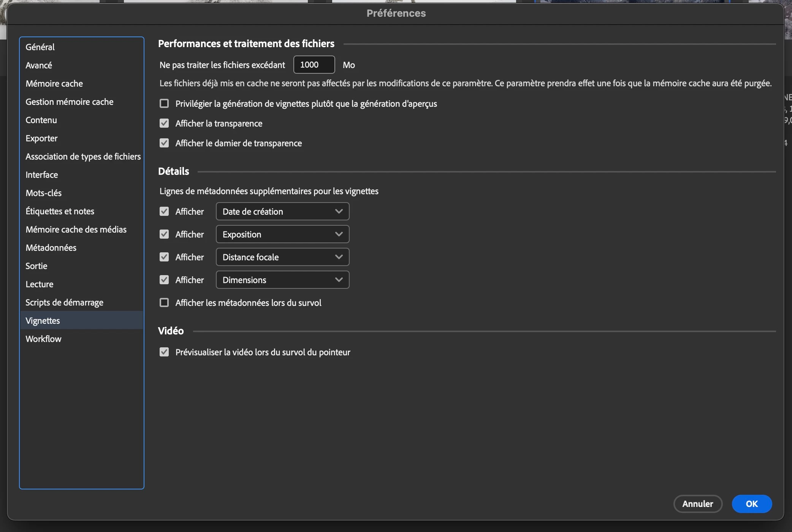This screenshot has width=792, height=532.
Task: Confirm preferences with OK button
Action: (751, 504)
